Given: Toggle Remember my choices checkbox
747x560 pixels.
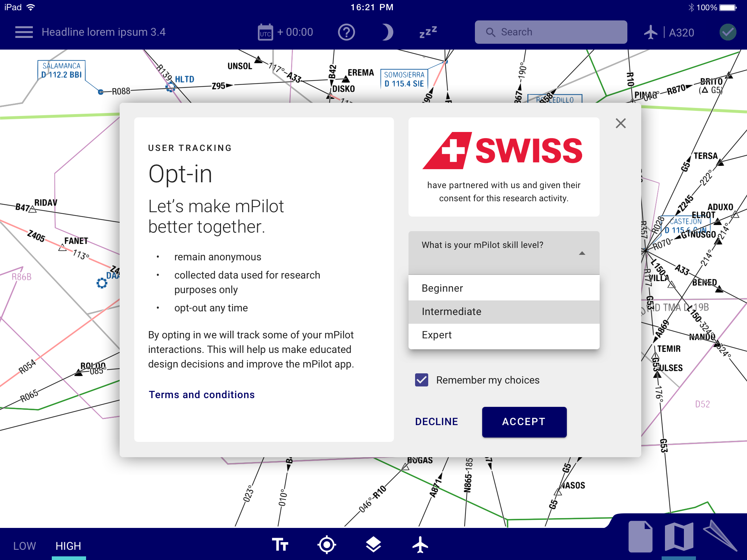Looking at the screenshot, I should (x=422, y=380).
